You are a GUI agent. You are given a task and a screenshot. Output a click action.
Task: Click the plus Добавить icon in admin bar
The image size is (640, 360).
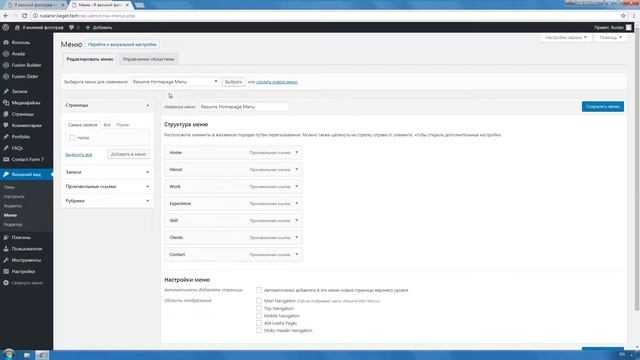click(x=87, y=27)
